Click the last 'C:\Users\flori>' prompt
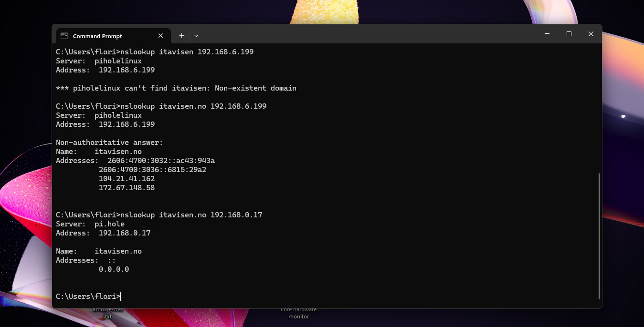This screenshot has width=644, height=327. [88, 296]
